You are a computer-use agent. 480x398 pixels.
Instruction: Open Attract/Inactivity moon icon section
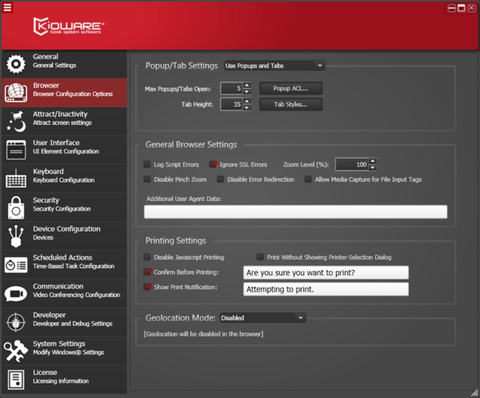[x=16, y=121]
